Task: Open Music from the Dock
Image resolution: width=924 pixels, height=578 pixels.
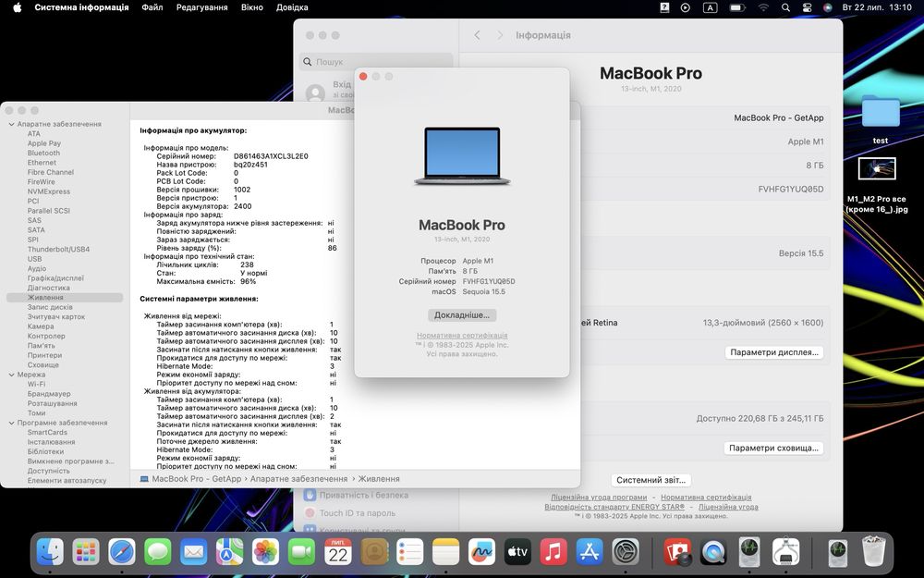Action: (553, 553)
